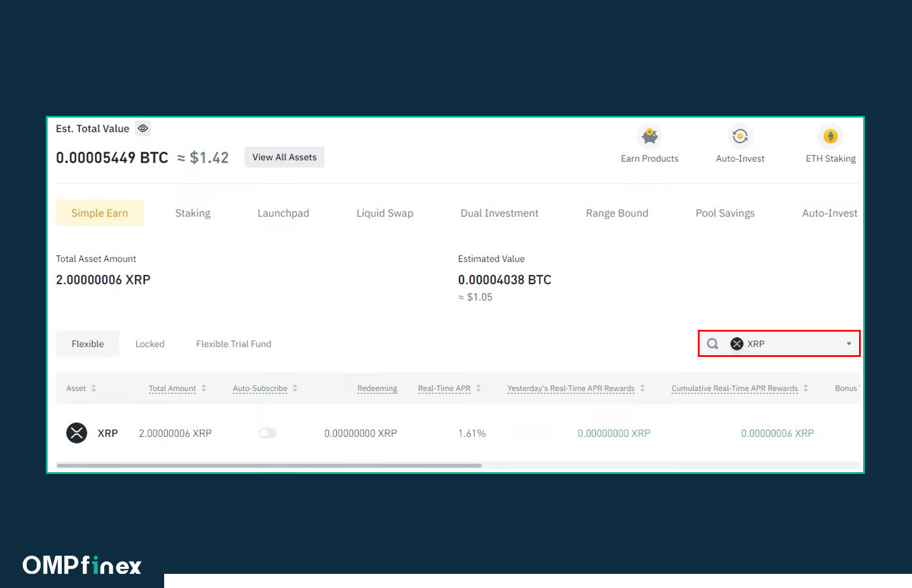Click the search magnifier icon
This screenshot has width=912, height=588.
pyautogui.click(x=713, y=344)
